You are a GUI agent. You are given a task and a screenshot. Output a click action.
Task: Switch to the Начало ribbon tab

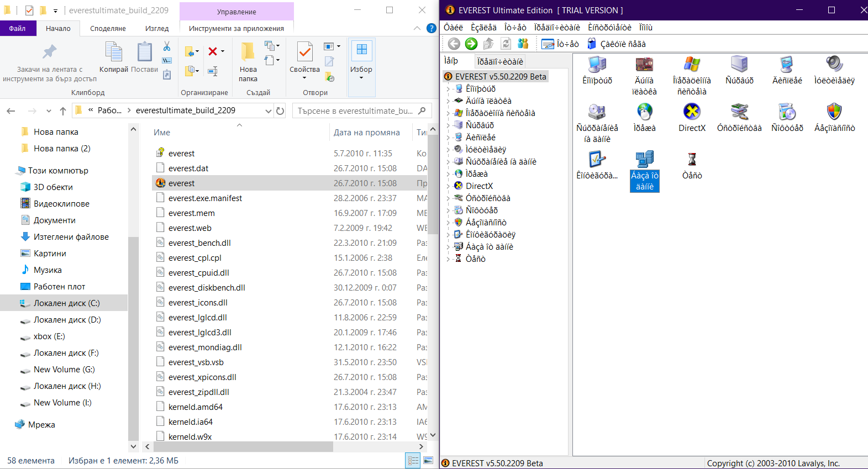pos(58,28)
